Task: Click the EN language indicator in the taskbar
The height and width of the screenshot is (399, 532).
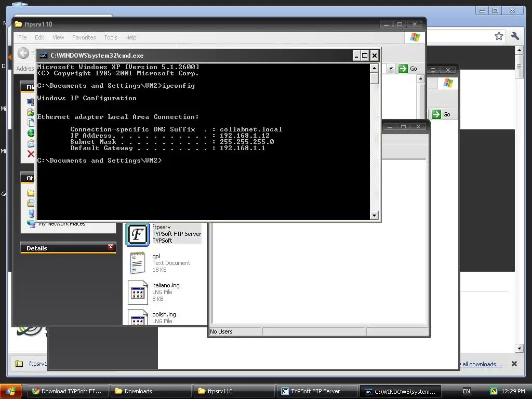Action: pyautogui.click(x=467, y=391)
